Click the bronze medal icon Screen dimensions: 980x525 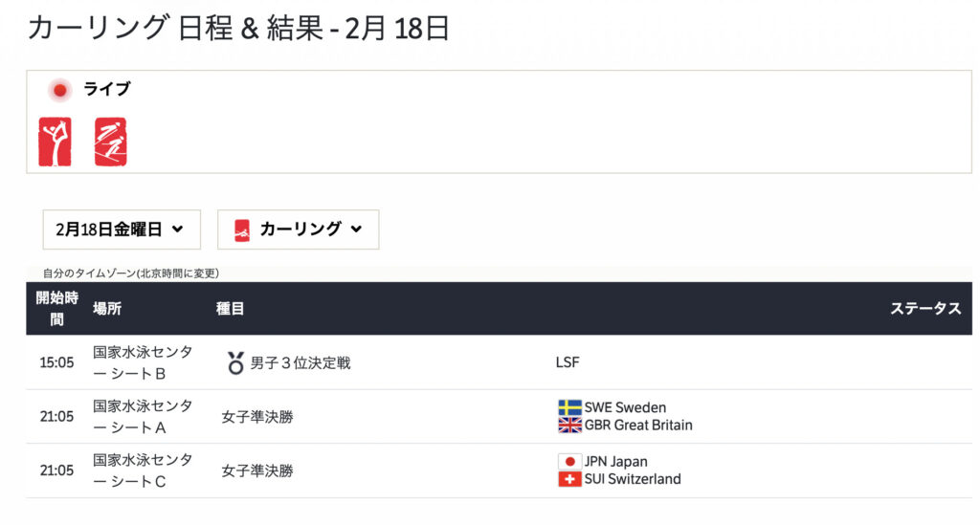click(x=235, y=362)
